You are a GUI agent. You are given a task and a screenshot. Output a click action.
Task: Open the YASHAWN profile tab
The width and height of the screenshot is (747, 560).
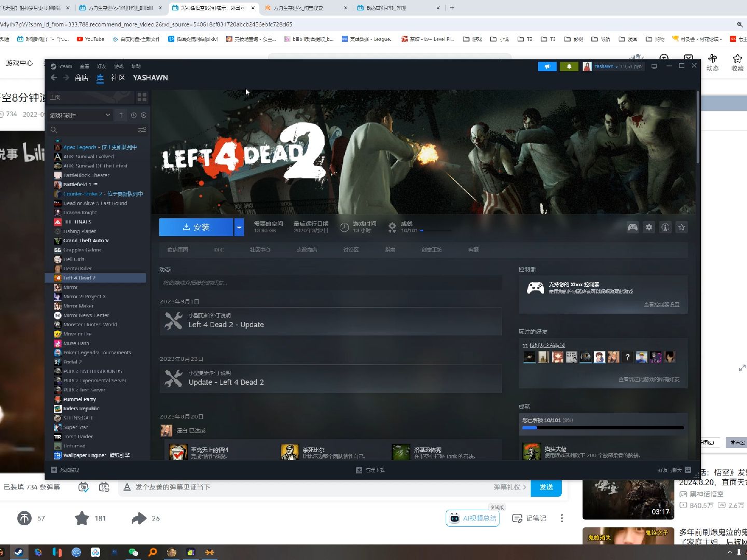150,78
